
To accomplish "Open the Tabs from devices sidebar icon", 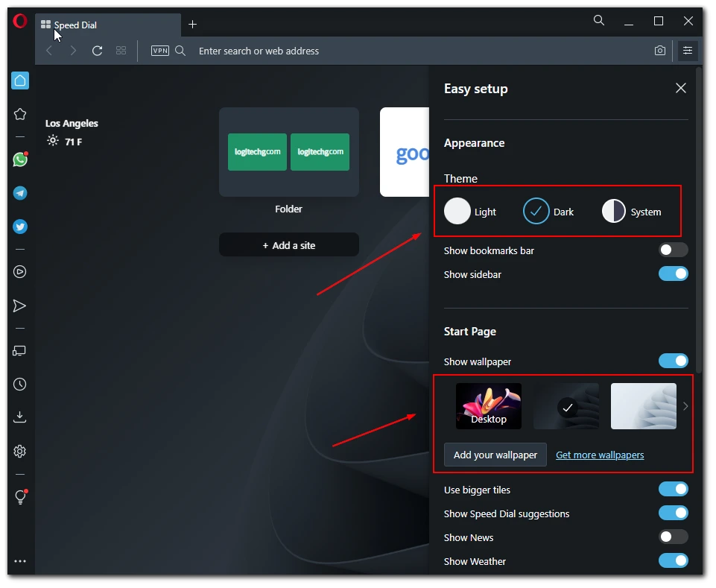I will 19,351.
